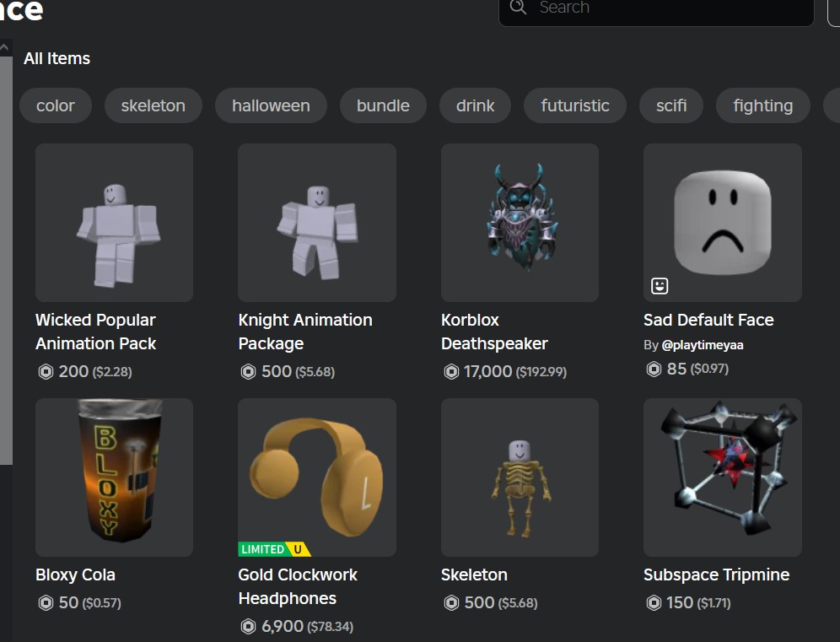Image resolution: width=840 pixels, height=642 pixels.
Task: Filter by the drink tag
Action: [475, 105]
